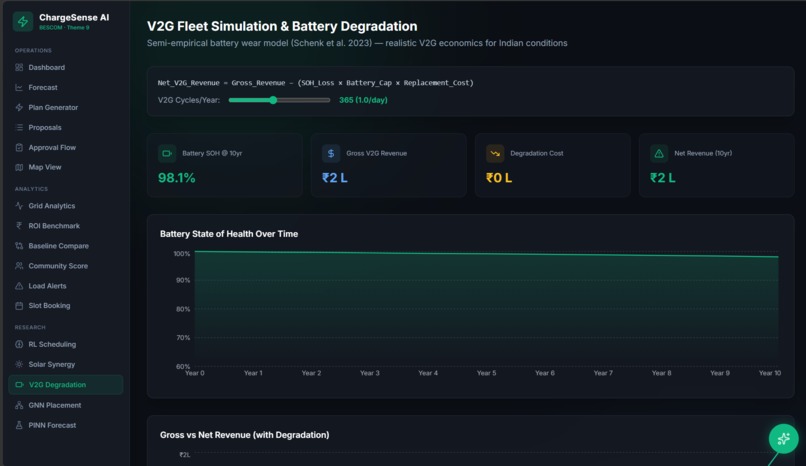Open the Dashboard page
The image size is (806, 466).
click(x=66, y=67)
